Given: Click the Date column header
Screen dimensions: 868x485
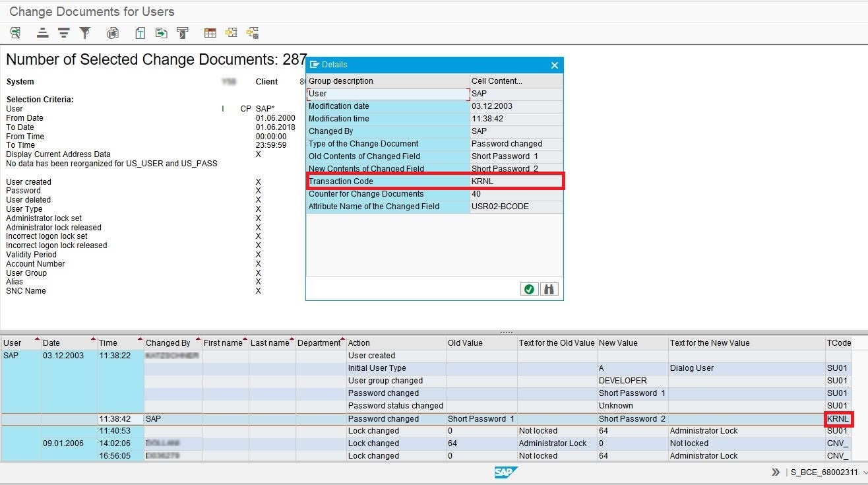Looking at the screenshot, I should coord(69,343).
